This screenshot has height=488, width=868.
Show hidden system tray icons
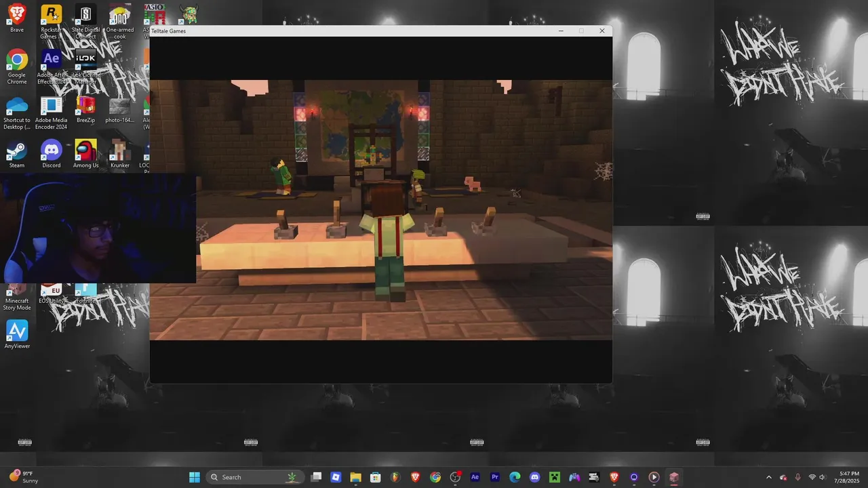pos(768,477)
